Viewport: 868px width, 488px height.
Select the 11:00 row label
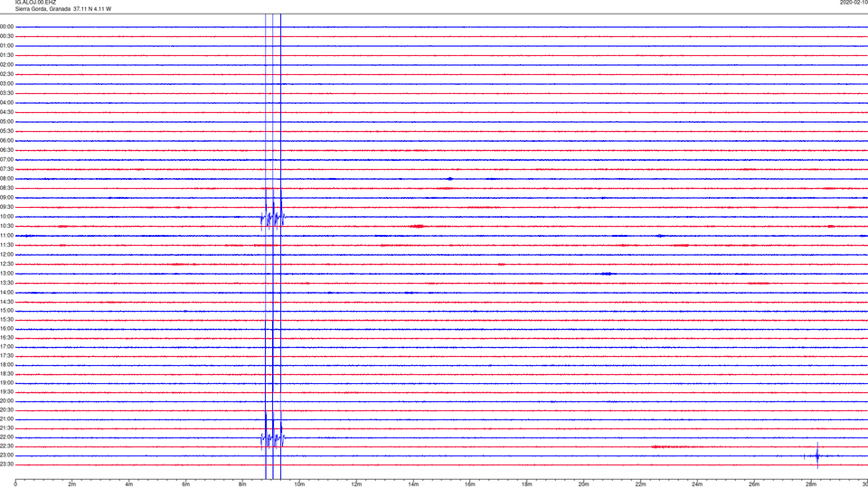click(x=6, y=236)
